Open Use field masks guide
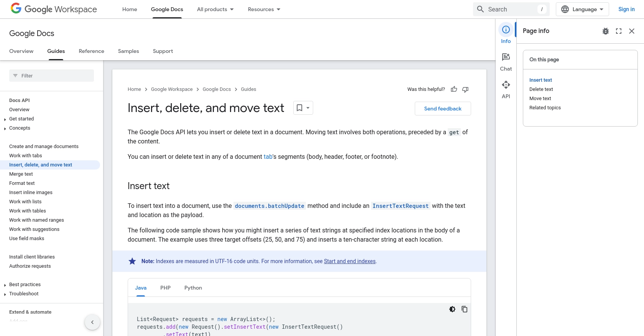The image size is (644, 336). [x=27, y=239]
